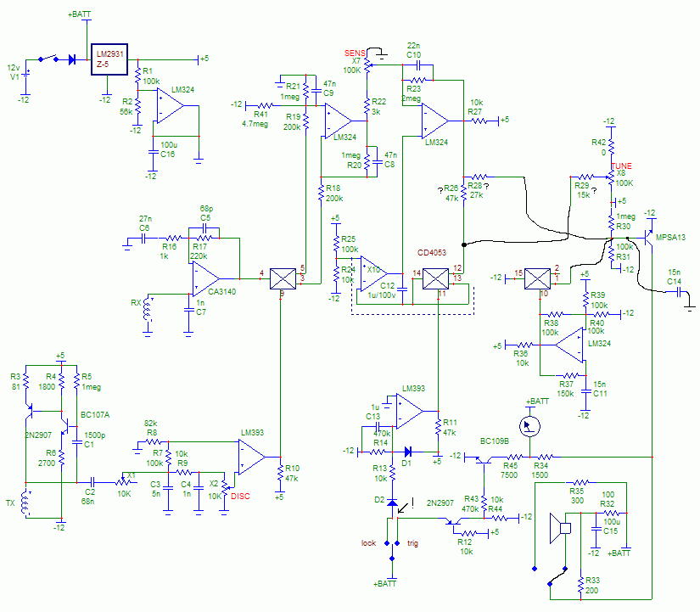Select the R28 27k label
This screenshot has height=612, width=700.
click(x=475, y=190)
